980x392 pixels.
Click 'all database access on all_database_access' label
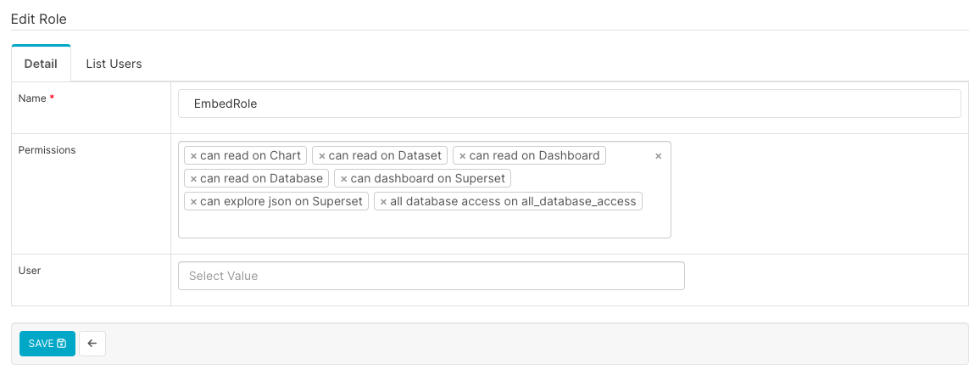(513, 202)
